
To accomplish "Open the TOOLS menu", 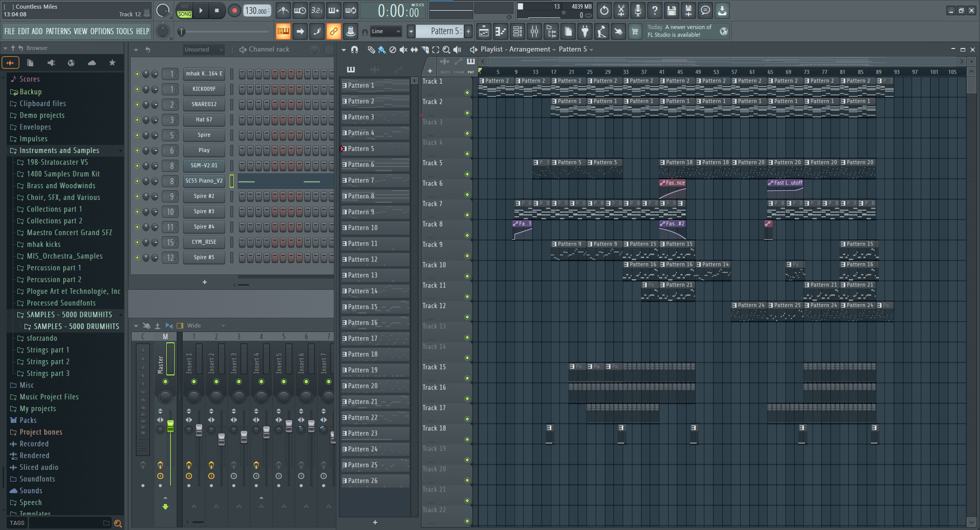I will [x=125, y=32].
